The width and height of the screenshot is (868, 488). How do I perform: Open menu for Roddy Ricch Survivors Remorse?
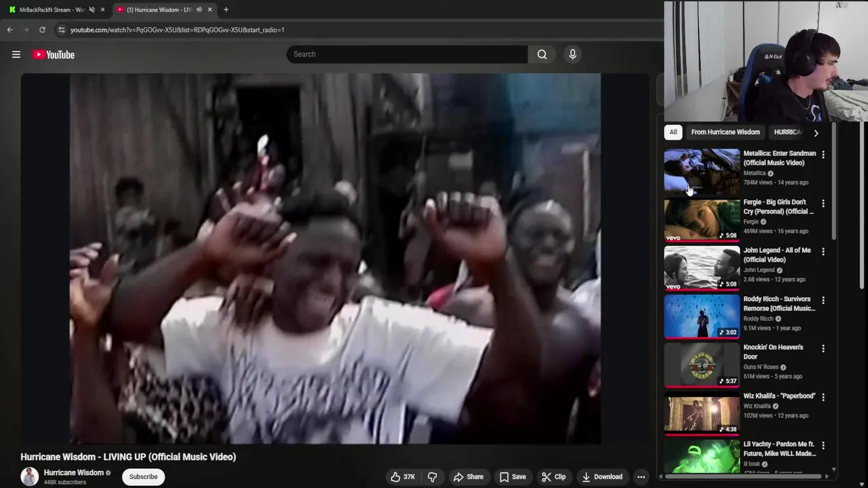(x=823, y=300)
